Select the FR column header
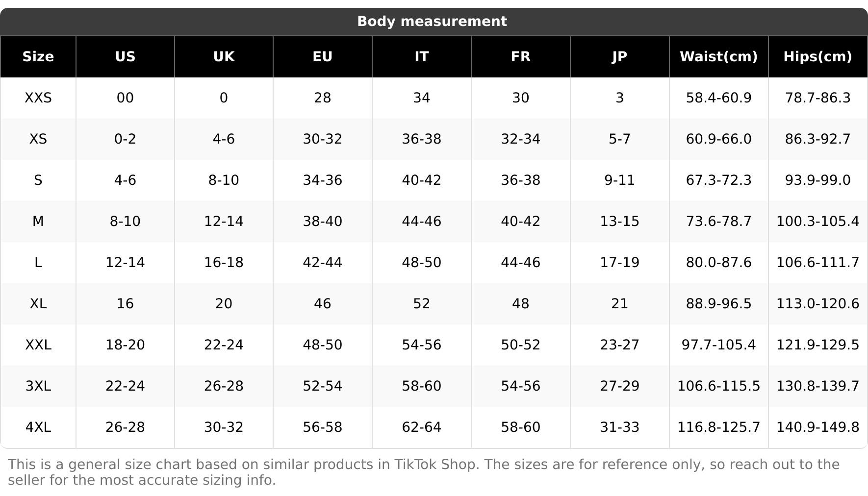The height and width of the screenshot is (496, 868). pos(521,57)
